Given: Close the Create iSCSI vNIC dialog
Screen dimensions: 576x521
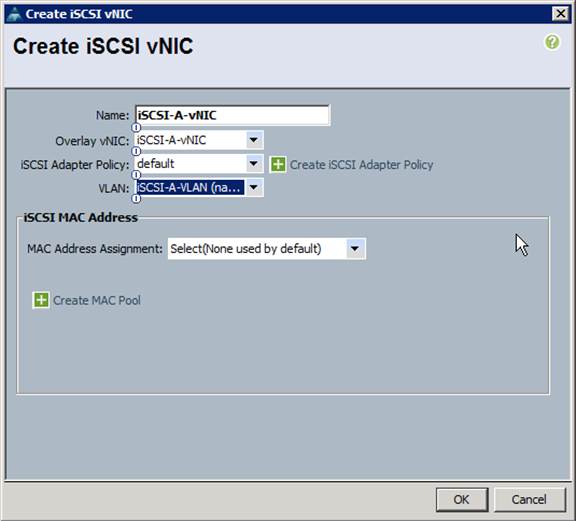Looking at the screenshot, I should pos(561,14).
